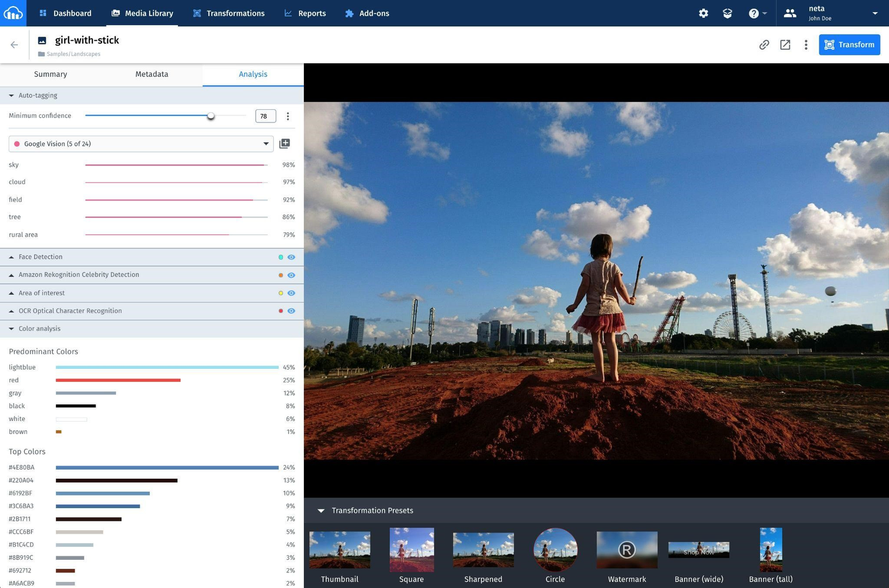Click the Celebrity Detection orange color dot
This screenshot has height=588, width=889.
pyautogui.click(x=281, y=275)
